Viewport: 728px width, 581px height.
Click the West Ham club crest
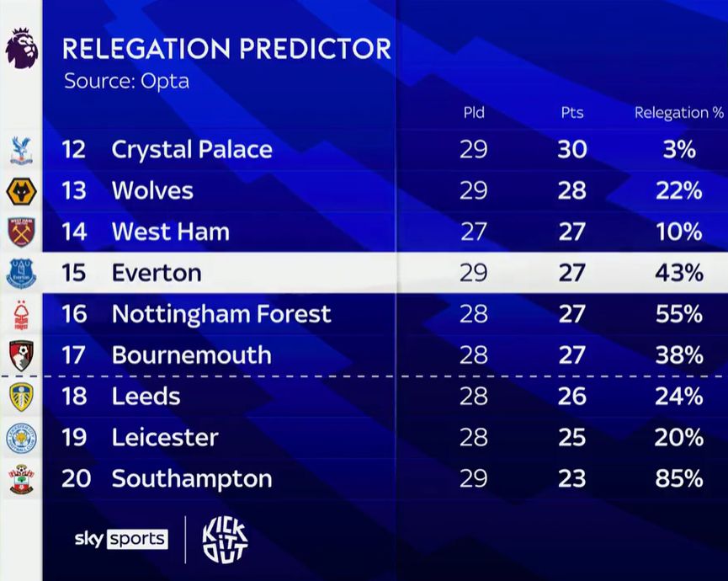click(21, 232)
